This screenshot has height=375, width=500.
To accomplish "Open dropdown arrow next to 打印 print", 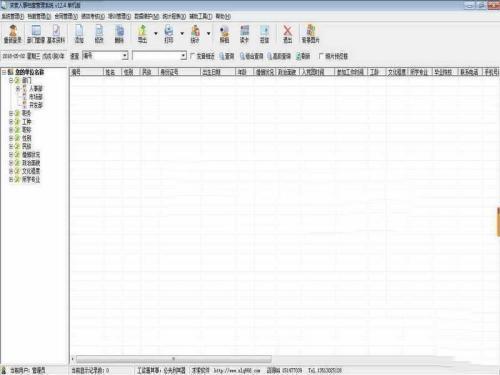I will pos(182,33).
